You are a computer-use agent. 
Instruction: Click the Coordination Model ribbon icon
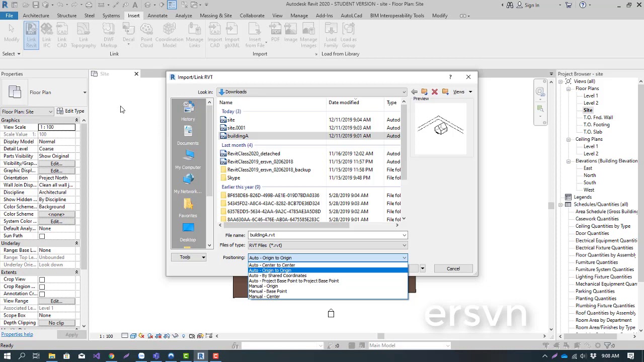click(x=170, y=35)
